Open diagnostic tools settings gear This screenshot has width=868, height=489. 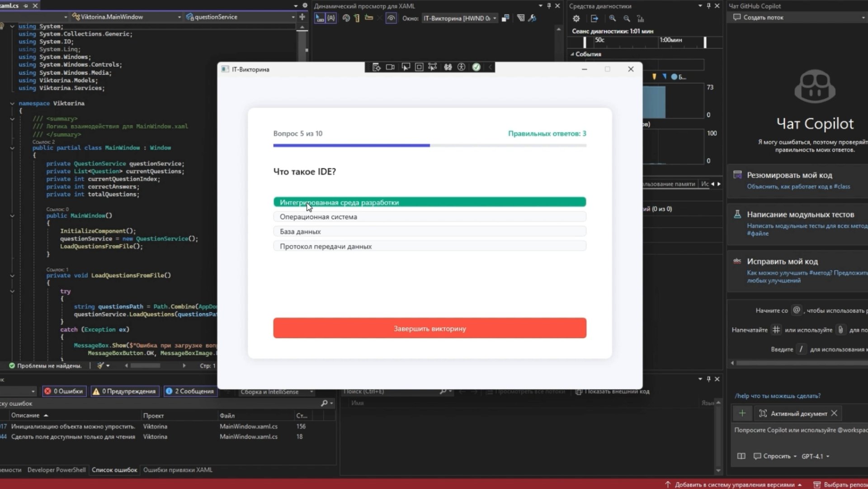pos(576,19)
